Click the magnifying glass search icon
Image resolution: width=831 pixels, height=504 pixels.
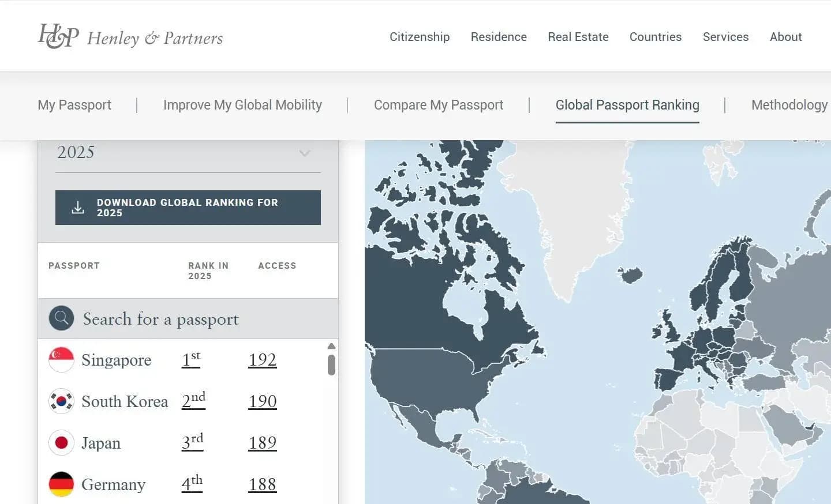pyautogui.click(x=61, y=318)
